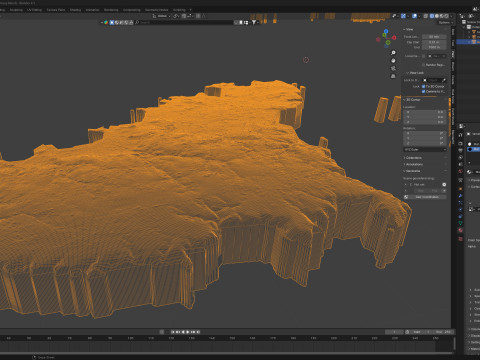The height and width of the screenshot is (360, 480).
Task: Click the Clip Start value field
Action: coord(434,42)
